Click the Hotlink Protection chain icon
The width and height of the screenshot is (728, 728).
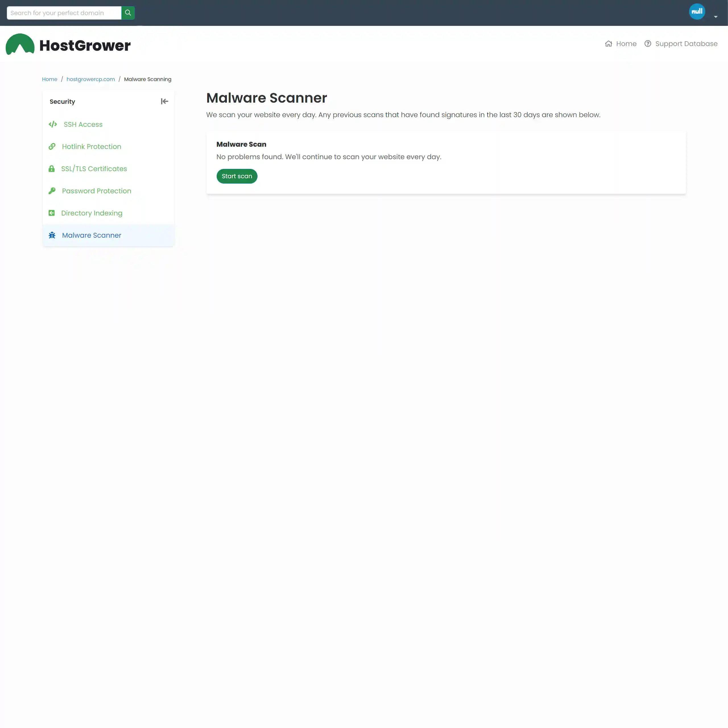tap(52, 146)
